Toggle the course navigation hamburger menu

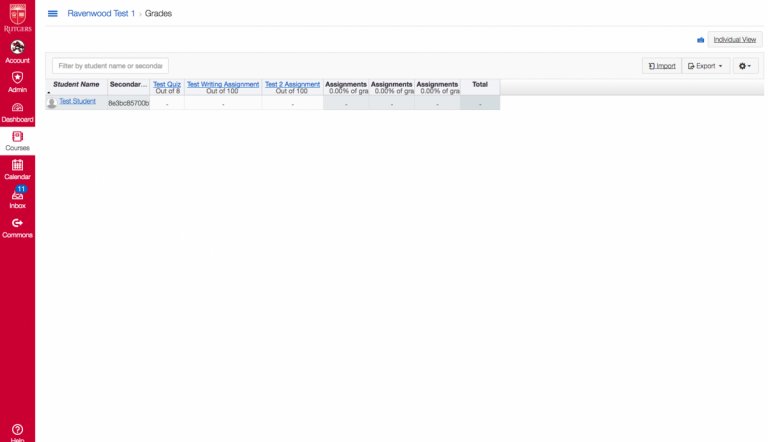pyautogui.click(x=52, y=14)
